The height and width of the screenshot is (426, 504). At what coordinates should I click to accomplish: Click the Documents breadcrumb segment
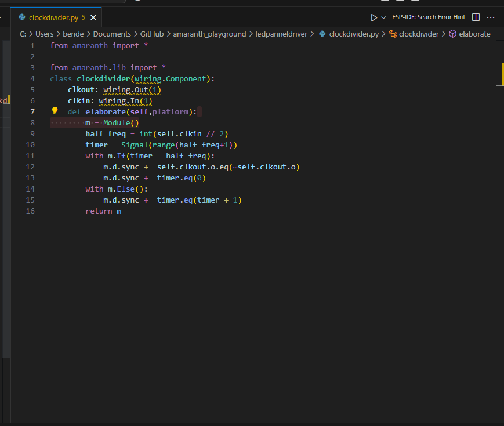coord(111,34)
